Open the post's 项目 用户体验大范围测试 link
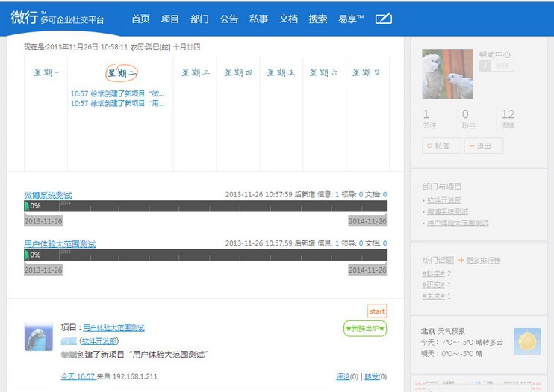The image size is (554, 392). [x=113, y=328]
